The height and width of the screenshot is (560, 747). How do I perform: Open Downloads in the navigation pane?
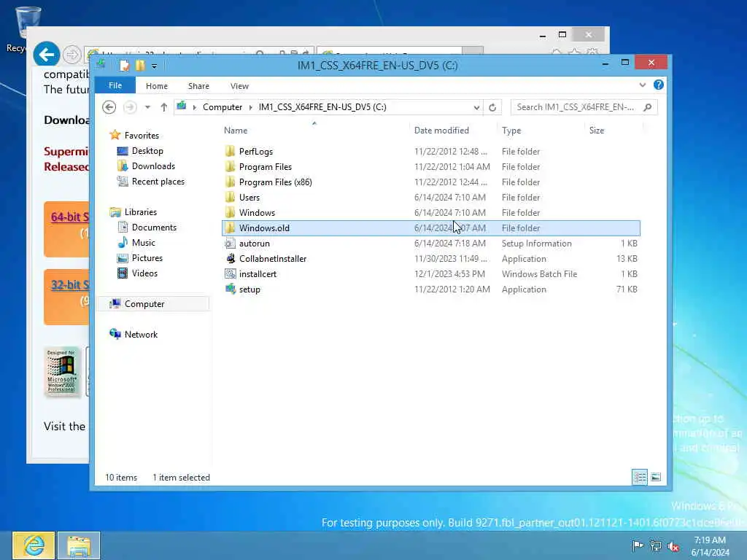153,166
